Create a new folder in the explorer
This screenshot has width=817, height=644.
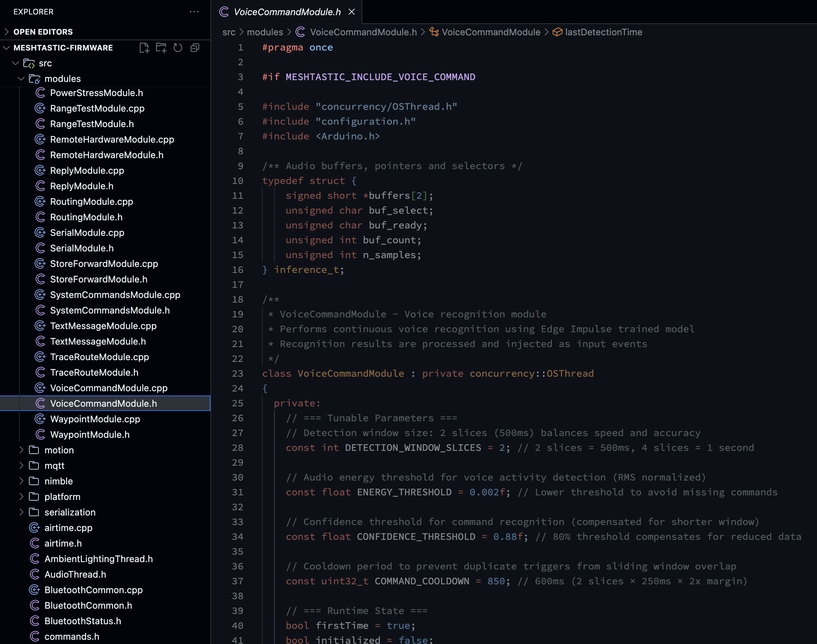[161, 48]
